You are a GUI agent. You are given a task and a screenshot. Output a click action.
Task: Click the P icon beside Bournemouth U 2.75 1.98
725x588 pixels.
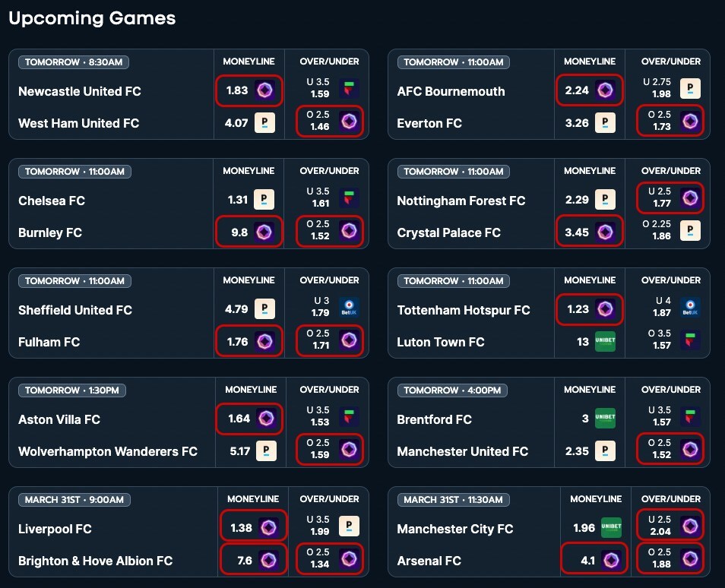tap(690, 88)
